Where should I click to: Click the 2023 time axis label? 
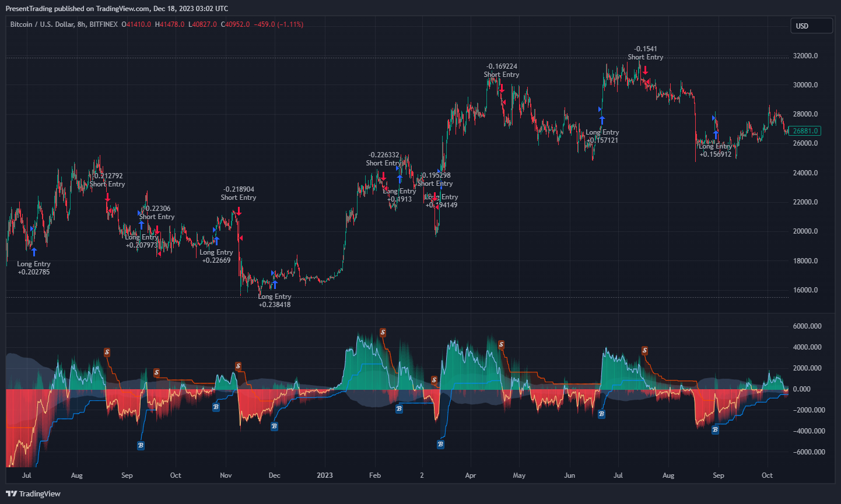tap(325, 475)
